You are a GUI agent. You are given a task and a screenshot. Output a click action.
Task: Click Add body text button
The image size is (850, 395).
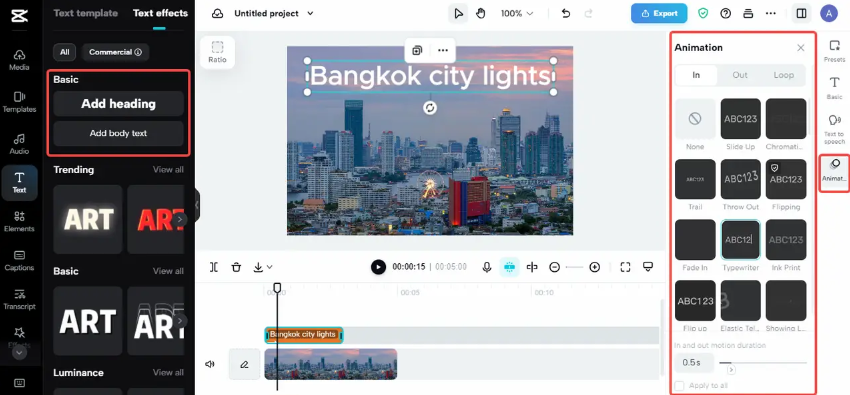tap(118, 133)
